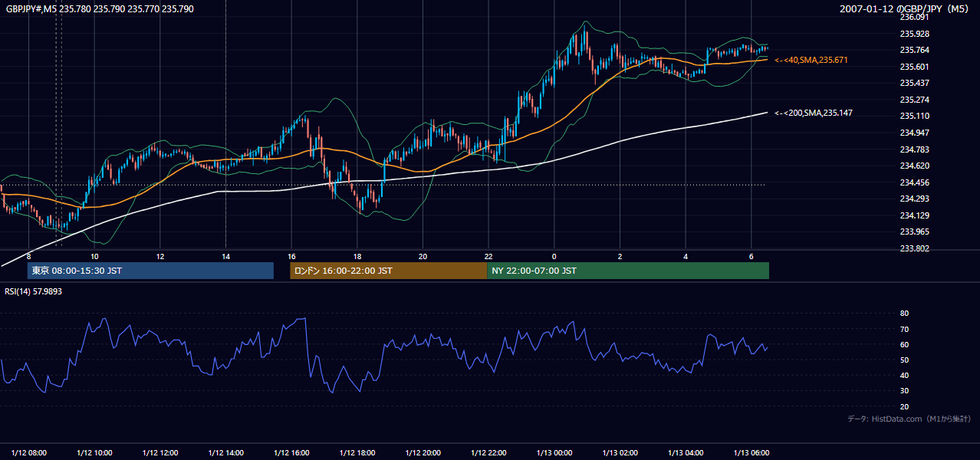Click the bottom time label 1/13 00:00
Viewport: 980px width, 460px height.
tap(554, 452)
